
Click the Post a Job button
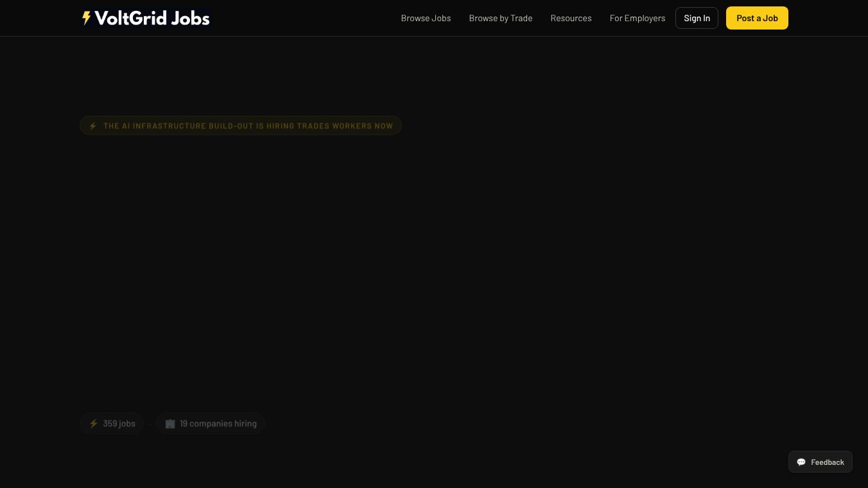click(x=757, y=18)
